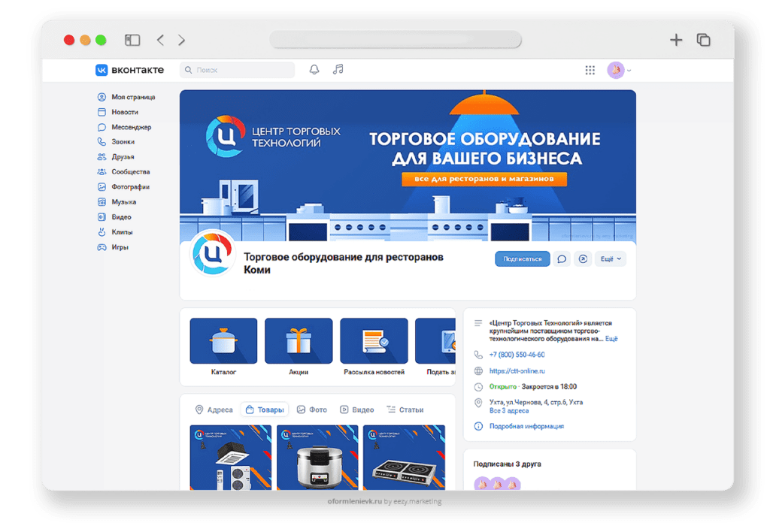This screenshot has height=532, width=770.
Task: Click the Клипы sidebar icon
Action: coord(102,232)
